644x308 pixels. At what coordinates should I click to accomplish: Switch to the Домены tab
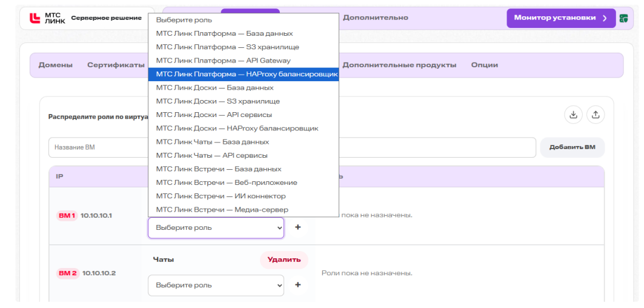(56, 65)
